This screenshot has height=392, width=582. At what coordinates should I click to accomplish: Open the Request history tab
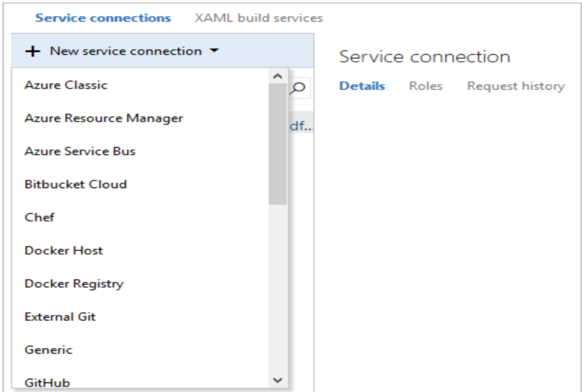(x=516, y=86)
